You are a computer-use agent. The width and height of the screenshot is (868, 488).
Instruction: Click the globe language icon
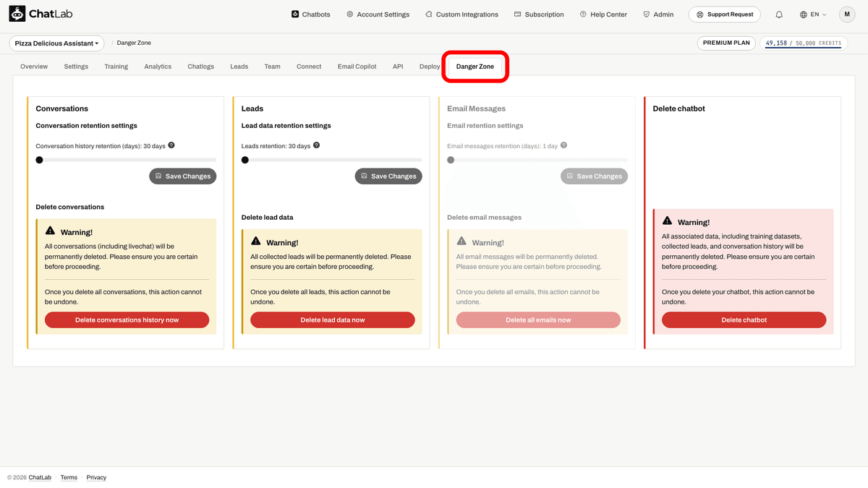(x=804, y=14)
